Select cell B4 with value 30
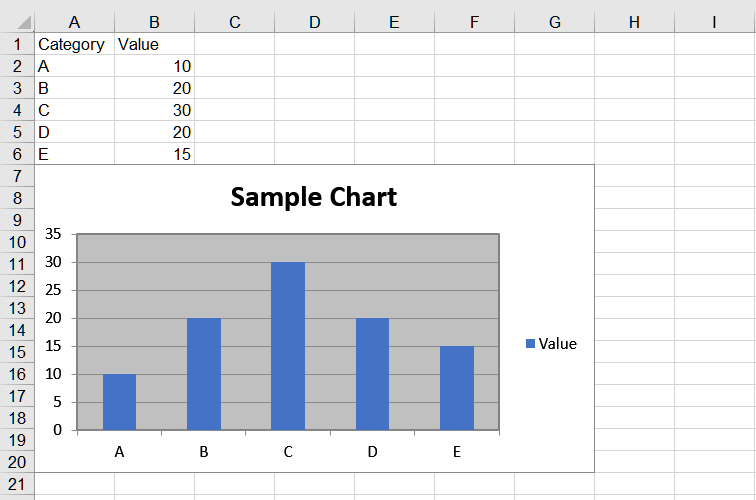Screen dimensions: 756x500 click(154, 110)
